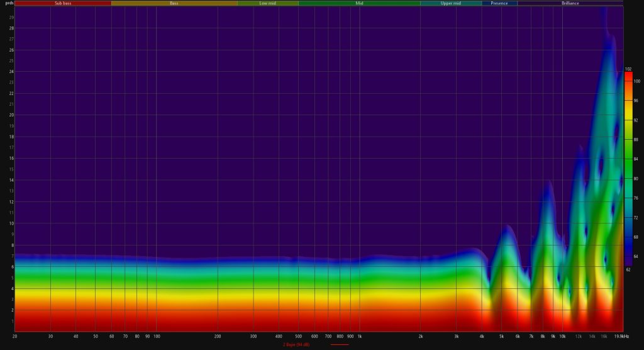This screenshot has width=644, height=350.
Task: Click the 62 dB scale bottom value
Action: (x=628, y=269)
